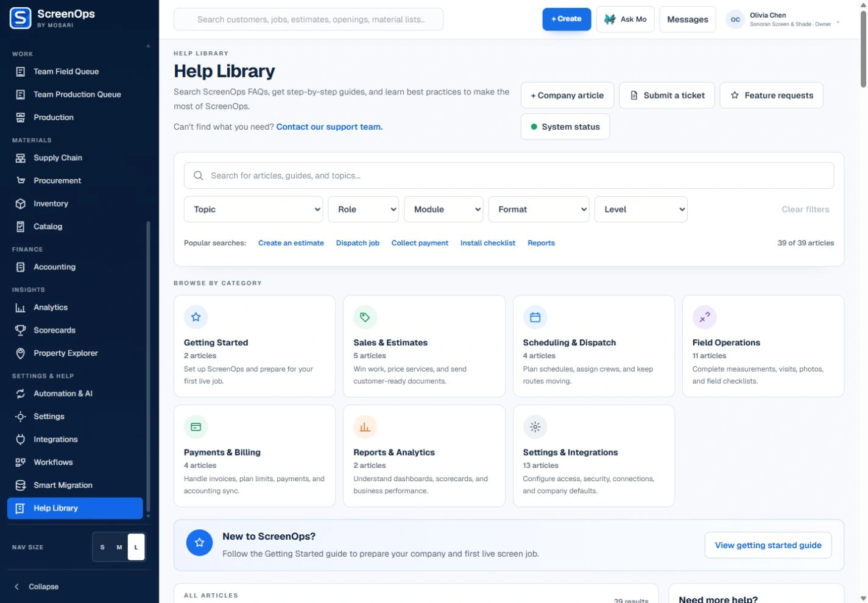
Task: Open the Messages button
Action: [688, 19]
